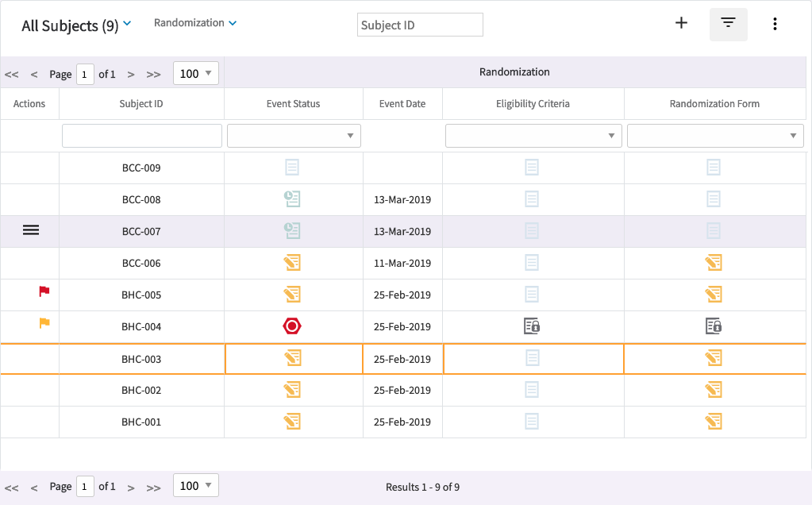The height and width of the screenshot is (505, 812).
Task: Click the red flag on row BHC-005
Action: point(44,292)
